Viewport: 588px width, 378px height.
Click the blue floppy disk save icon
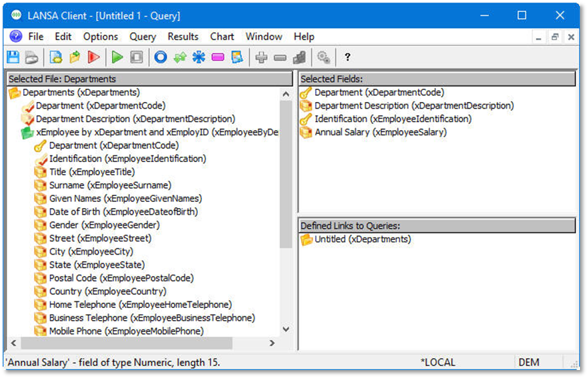pos(13,57)
